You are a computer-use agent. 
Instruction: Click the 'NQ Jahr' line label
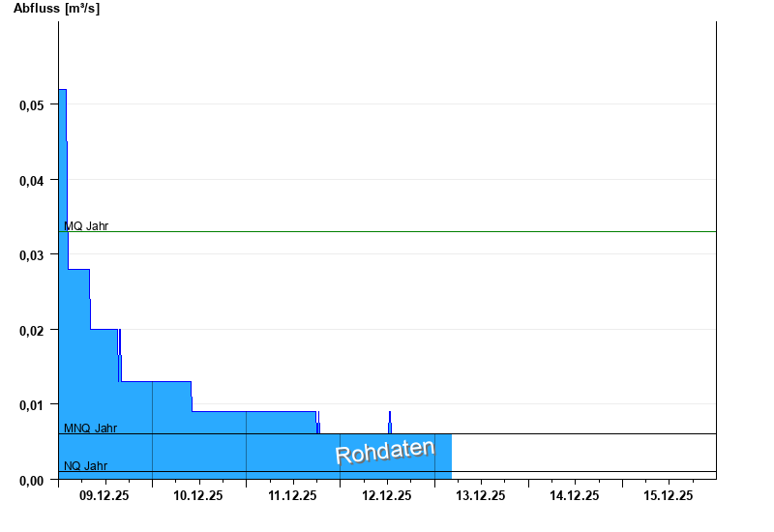tap(85, 466)
